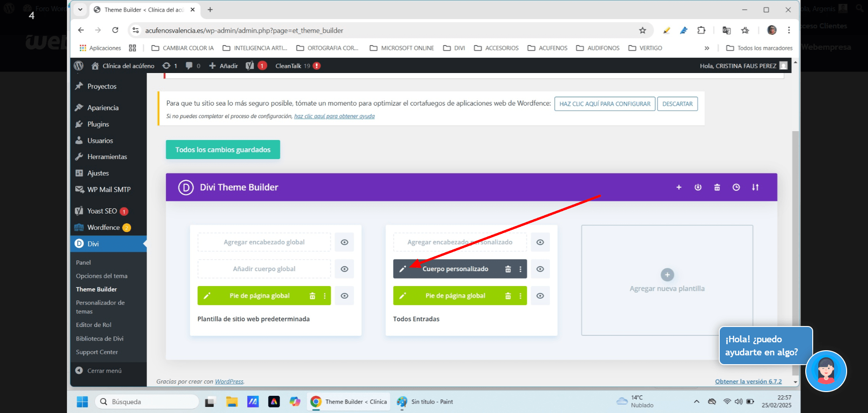868x413 pixels.
Task: Toggle visibility of the default template footer
Action: tap(344, 296)
